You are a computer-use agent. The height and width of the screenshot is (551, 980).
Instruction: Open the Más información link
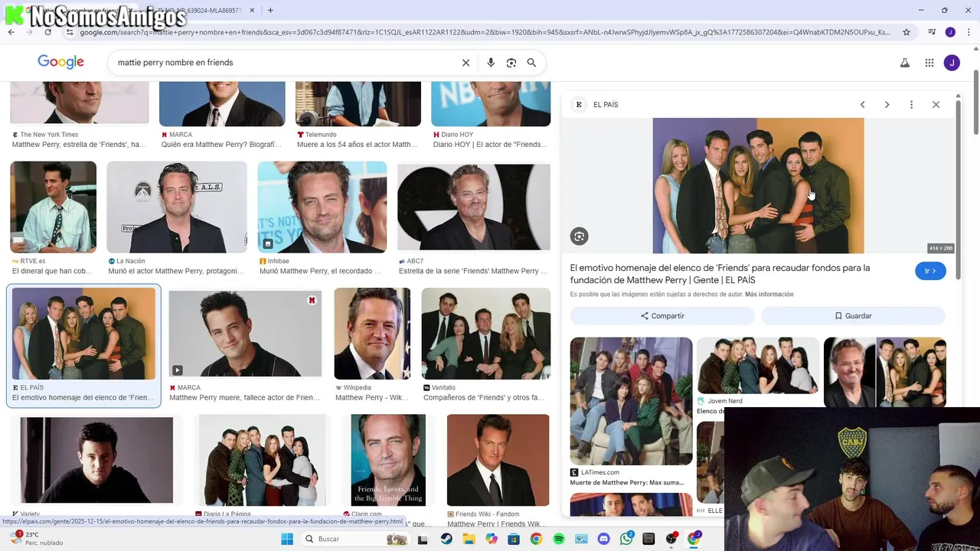pyautogui.click(x=769, y=295)
